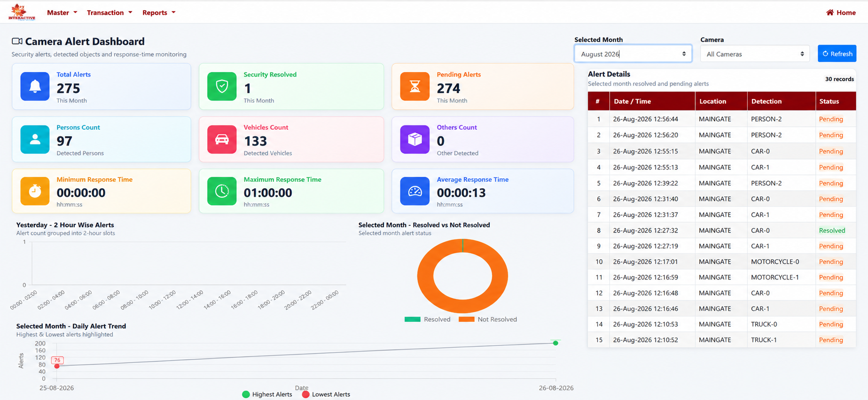The image size is (868, 400).
Task: Click the Security Resolved shield icon
Action: (222, 86)
